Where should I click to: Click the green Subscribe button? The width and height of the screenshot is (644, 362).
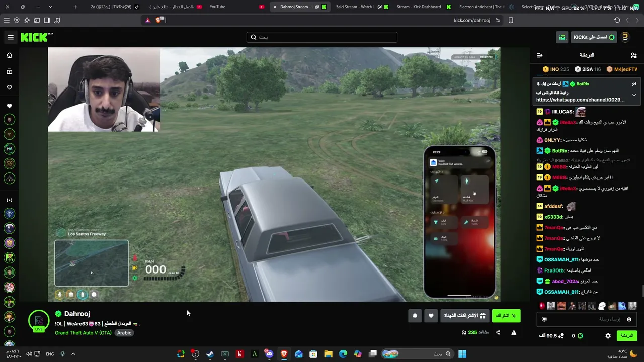pos(506,316)
